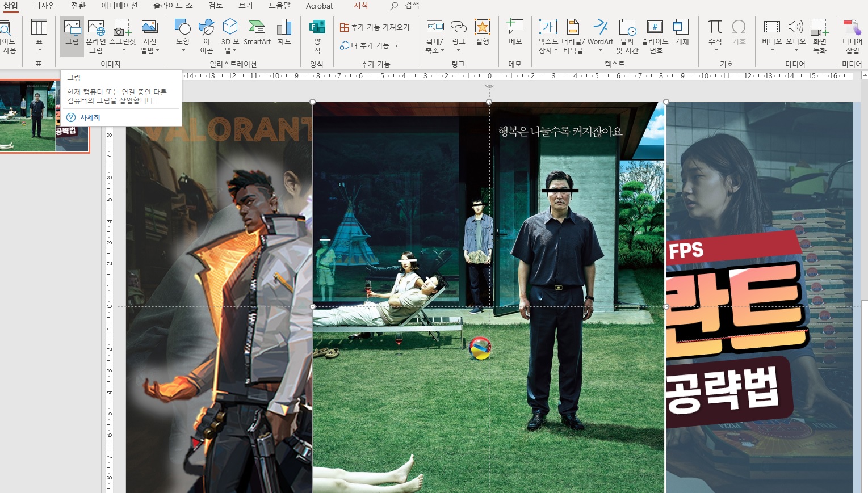Switch to the 서식 (Format) tab
This screenshot has height=493, width=868.
tap(360, 6)
